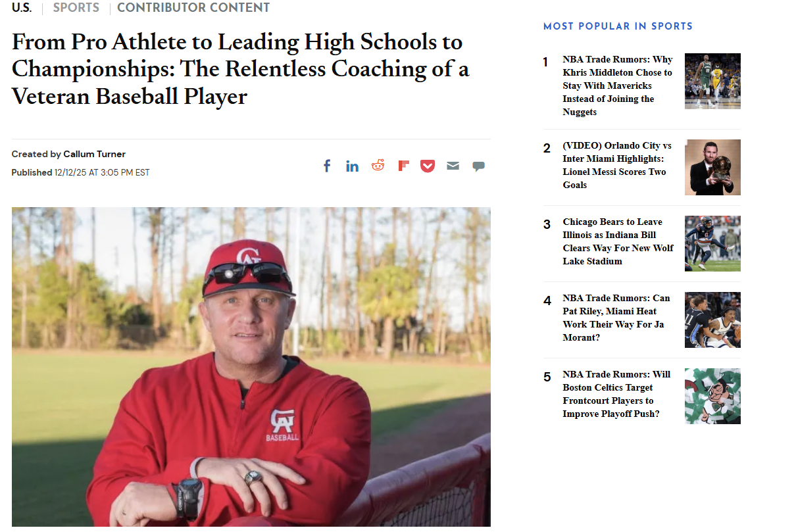Read Boston Celtics frontcourt rumors story
The height and width of the screenshot is (532, 796).
pos(616,394)
